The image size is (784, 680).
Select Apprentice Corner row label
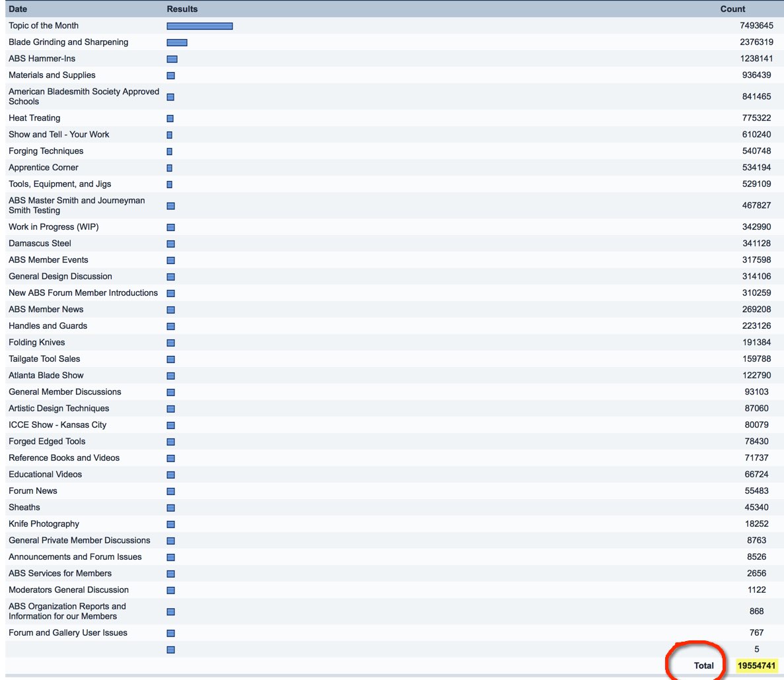44,168
